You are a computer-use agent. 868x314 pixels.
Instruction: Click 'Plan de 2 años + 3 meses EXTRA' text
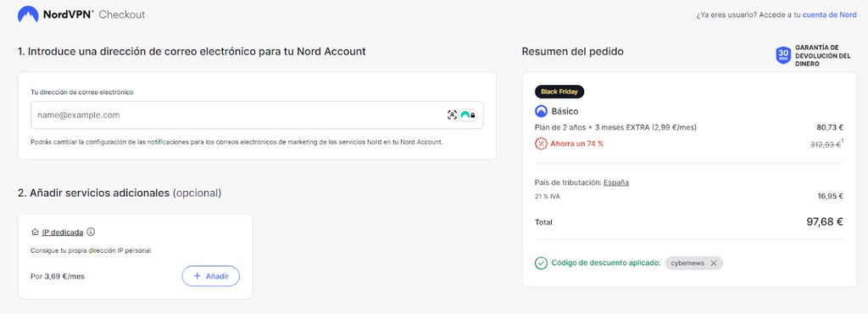(615, 127)
